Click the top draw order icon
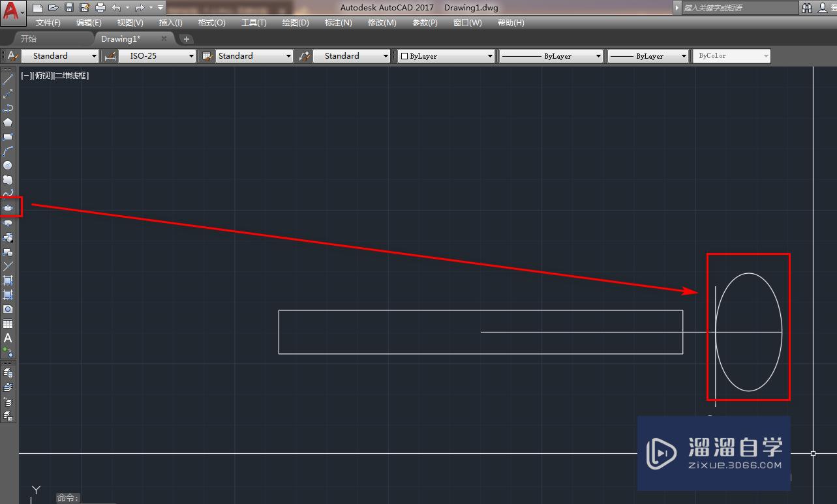The height and width of the screenshot is (504, 837). 8,373
